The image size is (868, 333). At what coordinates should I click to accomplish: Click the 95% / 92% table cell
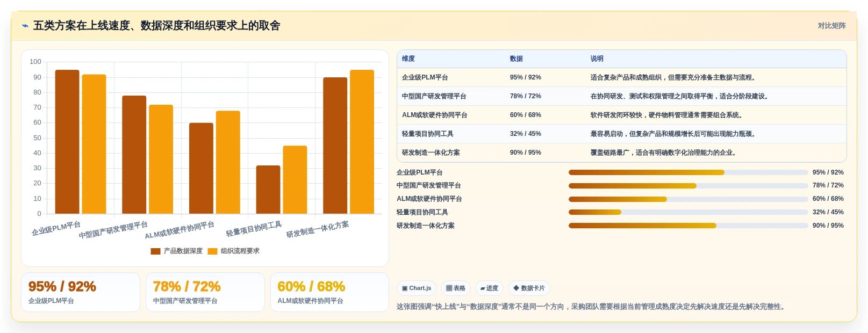(x=526, y=78)
